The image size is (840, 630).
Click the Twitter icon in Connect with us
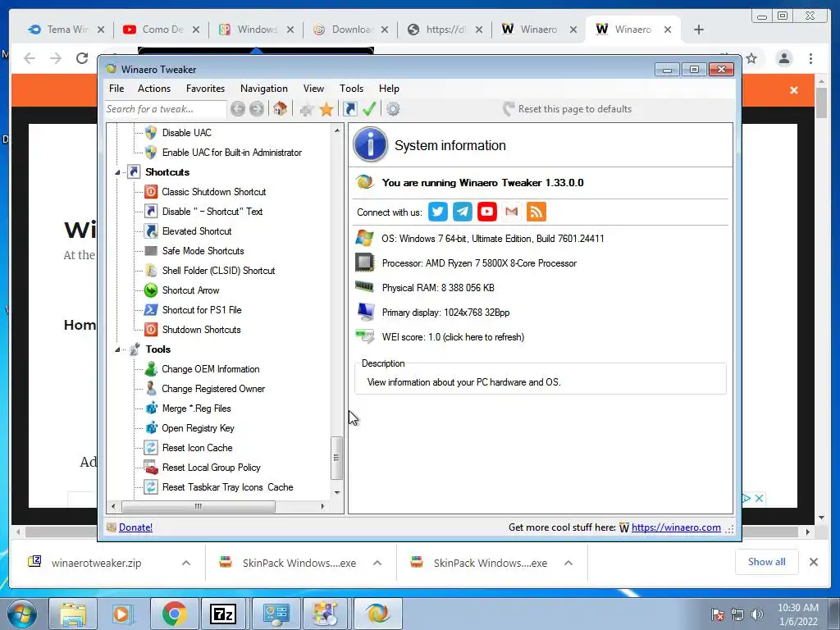pos(438,212)
